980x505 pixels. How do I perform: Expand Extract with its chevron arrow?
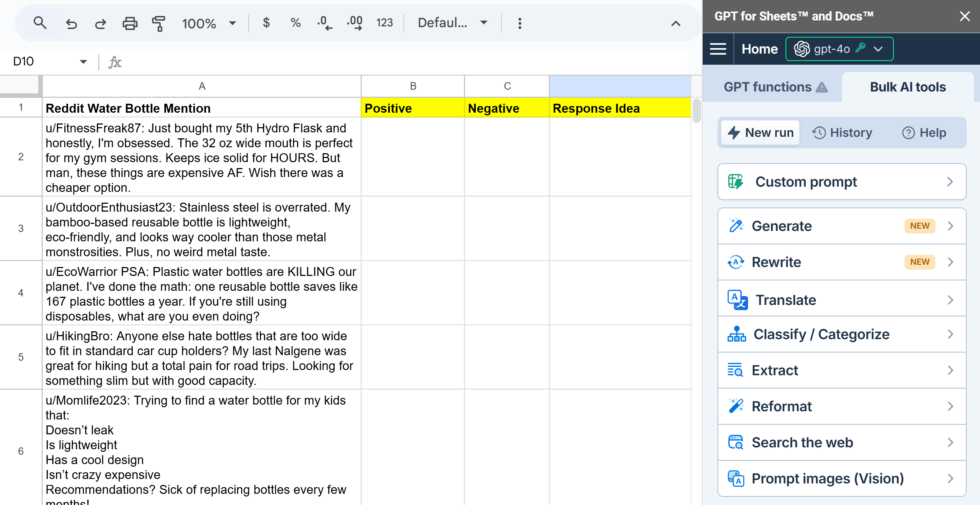[950, 370]
